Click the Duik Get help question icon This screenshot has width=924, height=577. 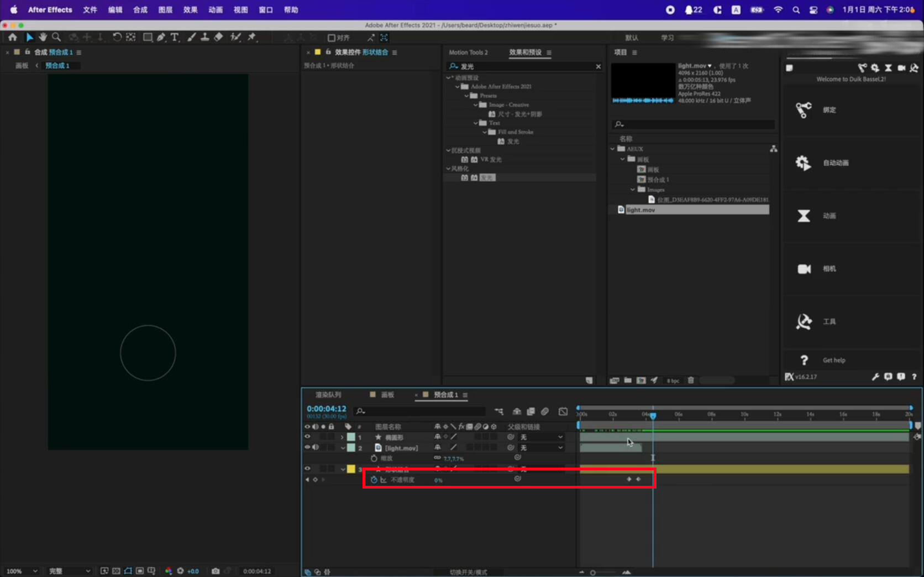804,360
